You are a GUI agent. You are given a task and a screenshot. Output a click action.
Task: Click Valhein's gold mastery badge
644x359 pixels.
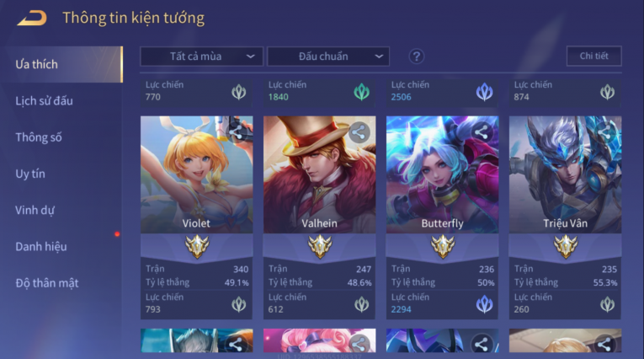(320, 246)
